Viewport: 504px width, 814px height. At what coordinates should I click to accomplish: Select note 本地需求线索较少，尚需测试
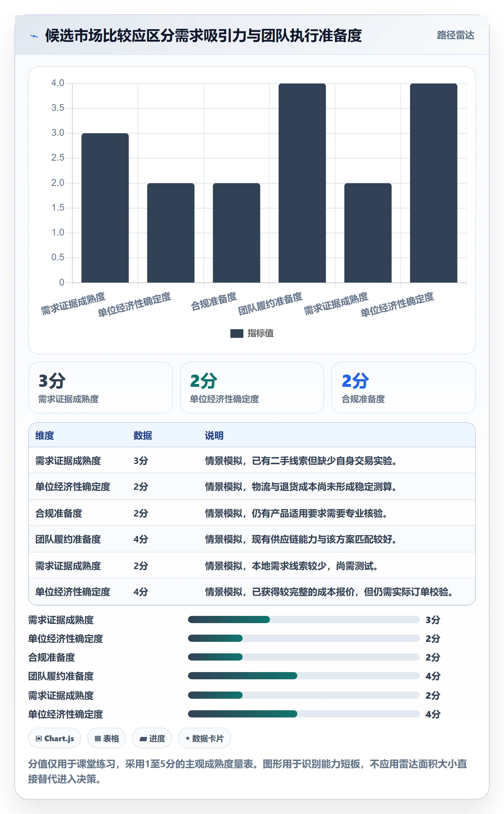pyautogui.click(x=291, y=566)
